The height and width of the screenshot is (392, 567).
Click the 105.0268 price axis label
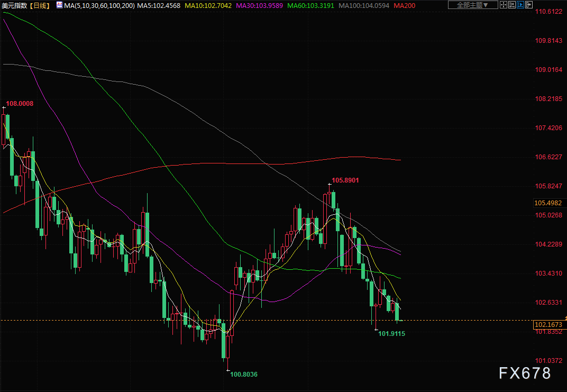(x=548, y=215)
